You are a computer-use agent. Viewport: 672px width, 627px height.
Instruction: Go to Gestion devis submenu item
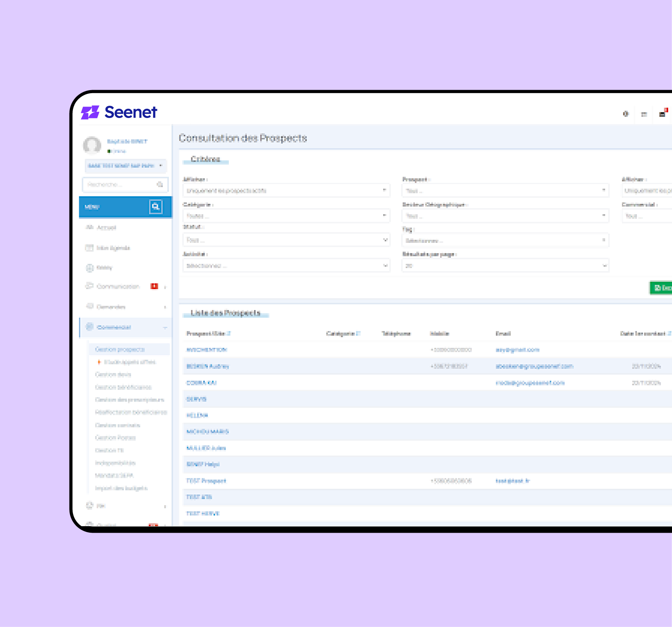click(113, 375)
